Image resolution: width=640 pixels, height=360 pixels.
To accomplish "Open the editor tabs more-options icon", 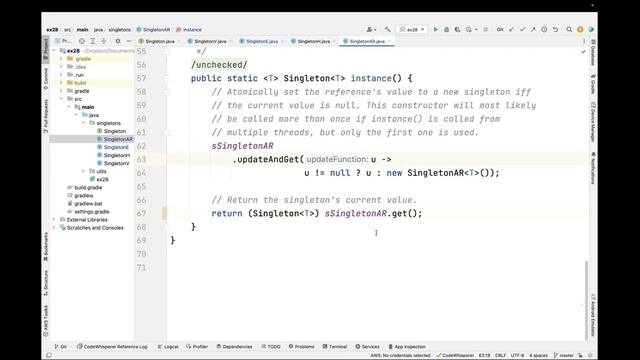I will point(584,41).
